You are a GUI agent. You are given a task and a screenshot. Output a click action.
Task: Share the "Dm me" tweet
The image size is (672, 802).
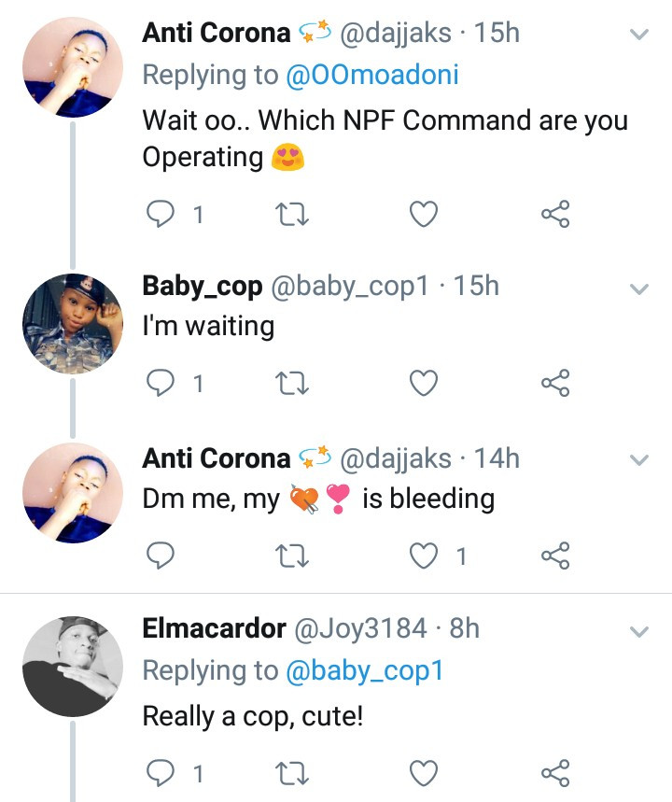click(x=555, y=556)
